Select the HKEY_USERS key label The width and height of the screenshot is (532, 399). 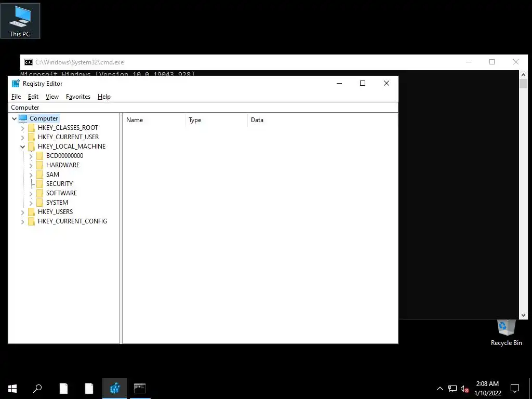pos(55,212)
